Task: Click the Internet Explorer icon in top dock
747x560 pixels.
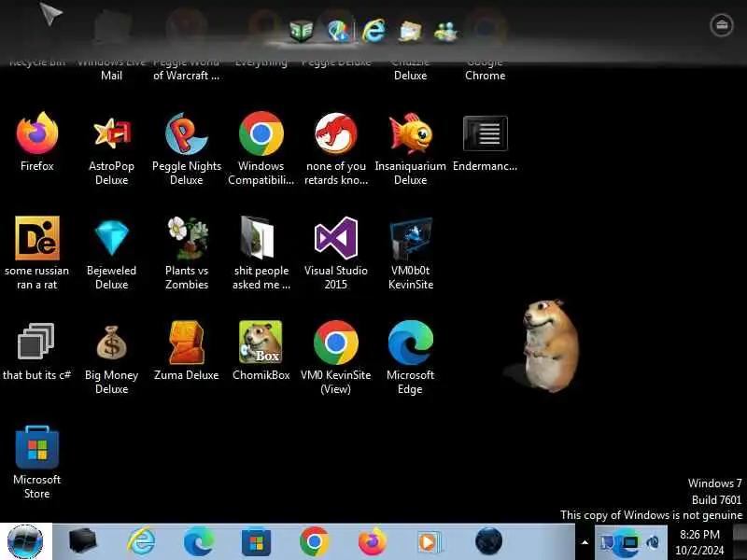Action: [374, 32]
